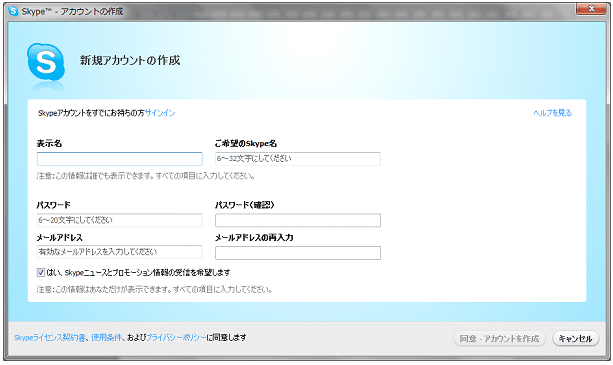Open the サインイン link
The image size is (613, 365).
point(160,113)
